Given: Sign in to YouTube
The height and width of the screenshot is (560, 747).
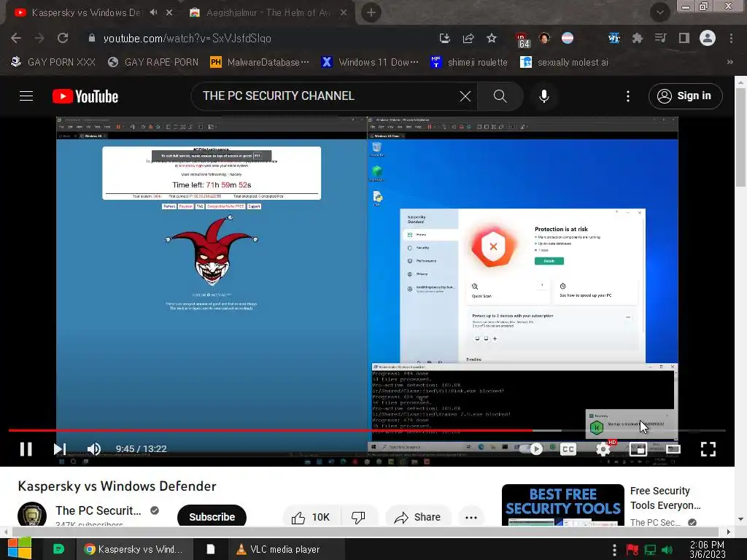Looking at the screenshot, I should pyautogui.click(x=685, y=96).
